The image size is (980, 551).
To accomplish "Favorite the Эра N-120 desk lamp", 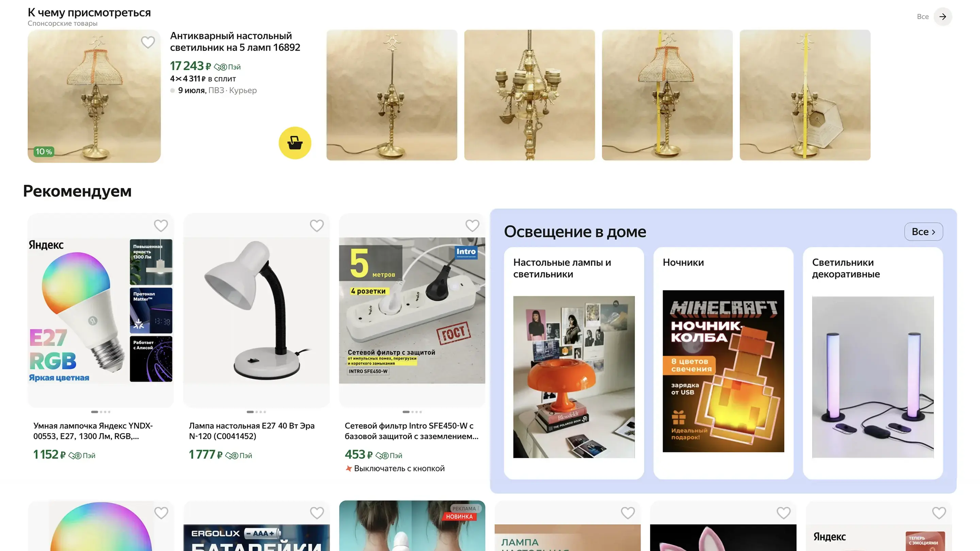I will click(x=316, y=226).
